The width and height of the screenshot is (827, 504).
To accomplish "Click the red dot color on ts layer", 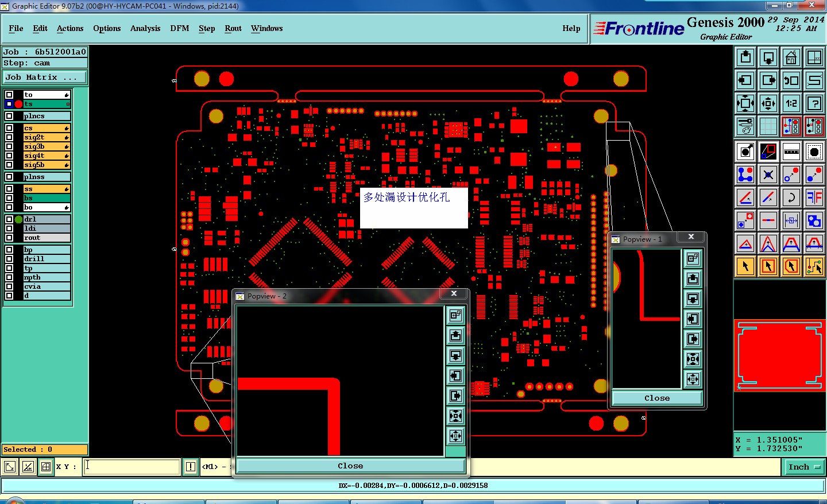I will (18, 104).
